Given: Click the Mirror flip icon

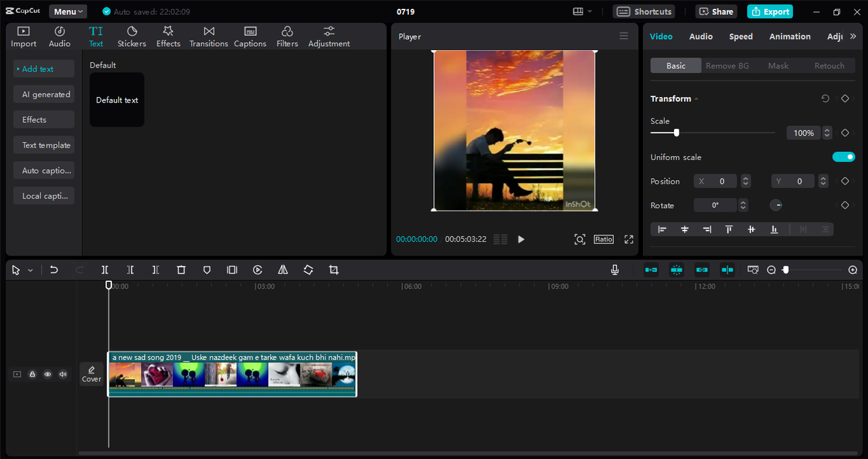Looking at the screenshot, I should 283,270.
